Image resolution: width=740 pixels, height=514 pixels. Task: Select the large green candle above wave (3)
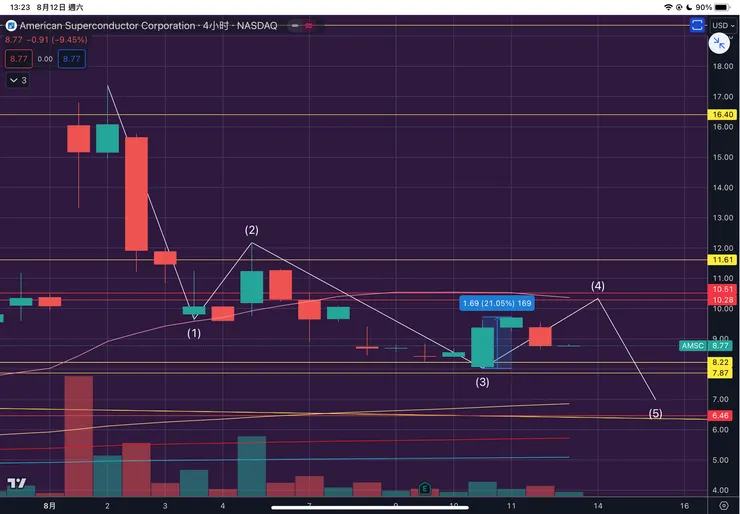coord(482,347)
